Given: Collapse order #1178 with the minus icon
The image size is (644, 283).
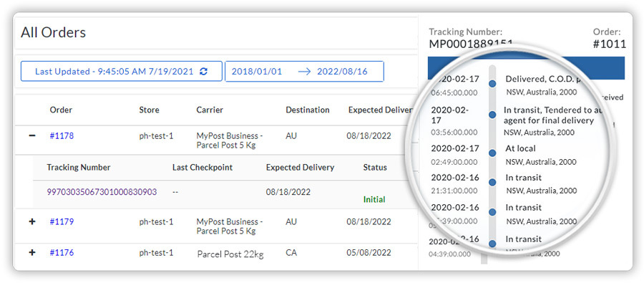Looking at the screenshot, I should pyautogui.click(x=32, y=135).
